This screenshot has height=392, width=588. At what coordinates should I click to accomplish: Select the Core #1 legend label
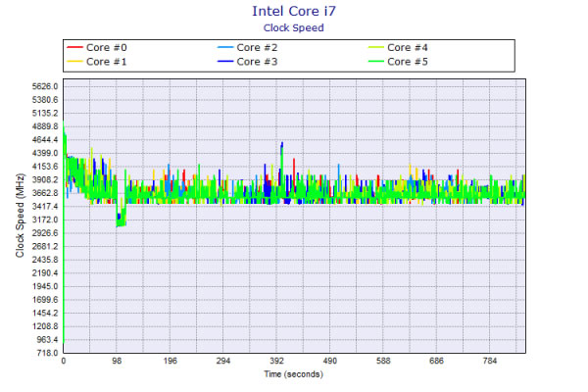(x=107, y=62)
